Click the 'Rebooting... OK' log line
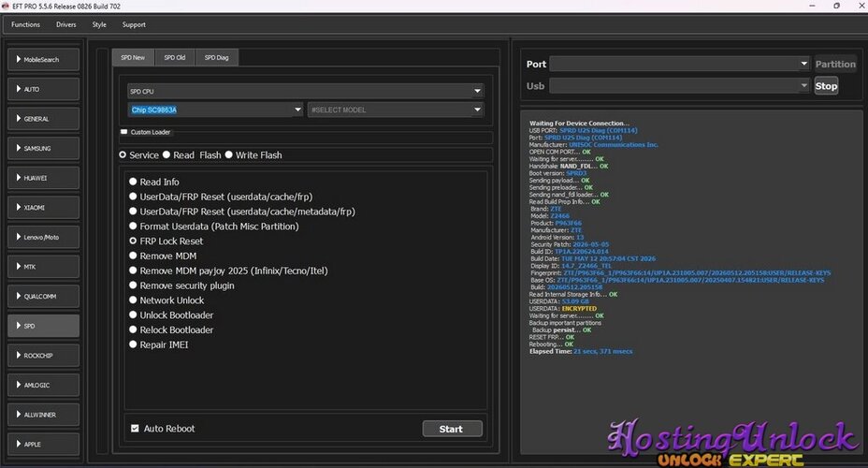The width and height of the screenshot is (868, 468). coord(551,344)
